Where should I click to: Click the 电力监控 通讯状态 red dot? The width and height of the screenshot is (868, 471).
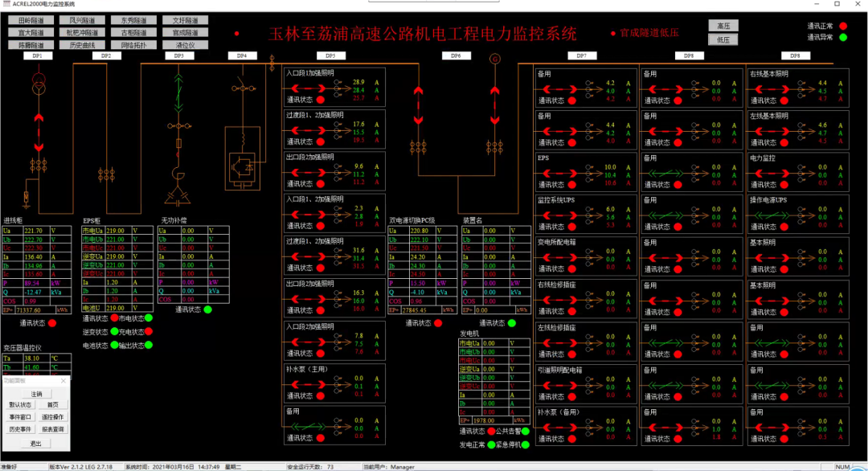pyautogui.click(x=784, y=185)
